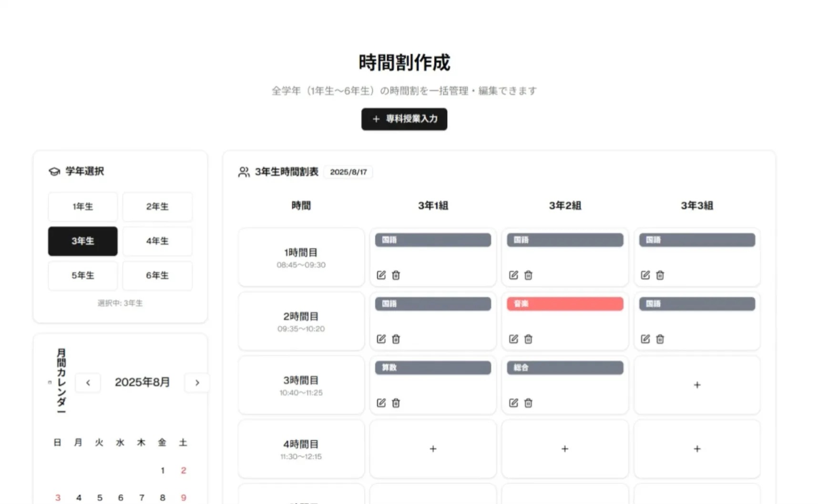Click the red 音楽 subject bar
This screenshot has width=818, height=504.
point(564,304)
